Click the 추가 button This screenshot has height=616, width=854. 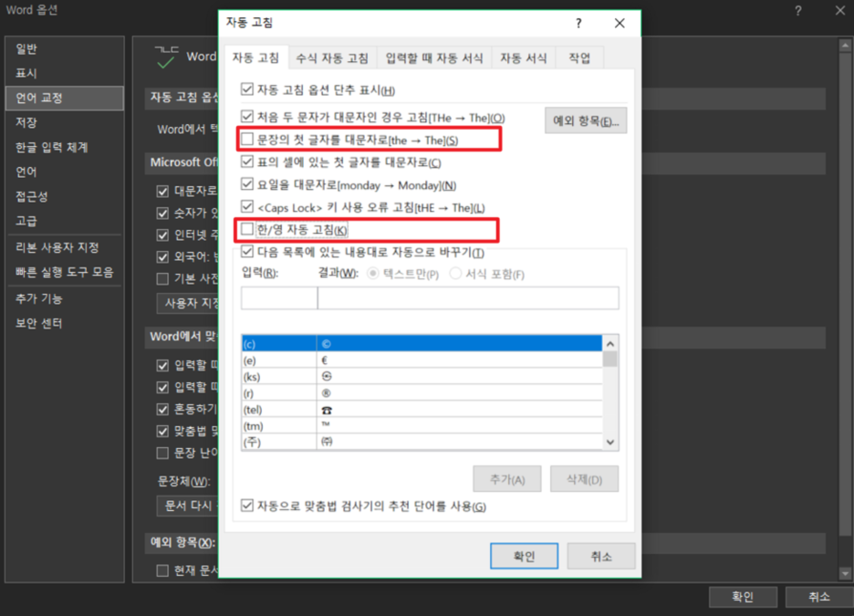[507, 479]
